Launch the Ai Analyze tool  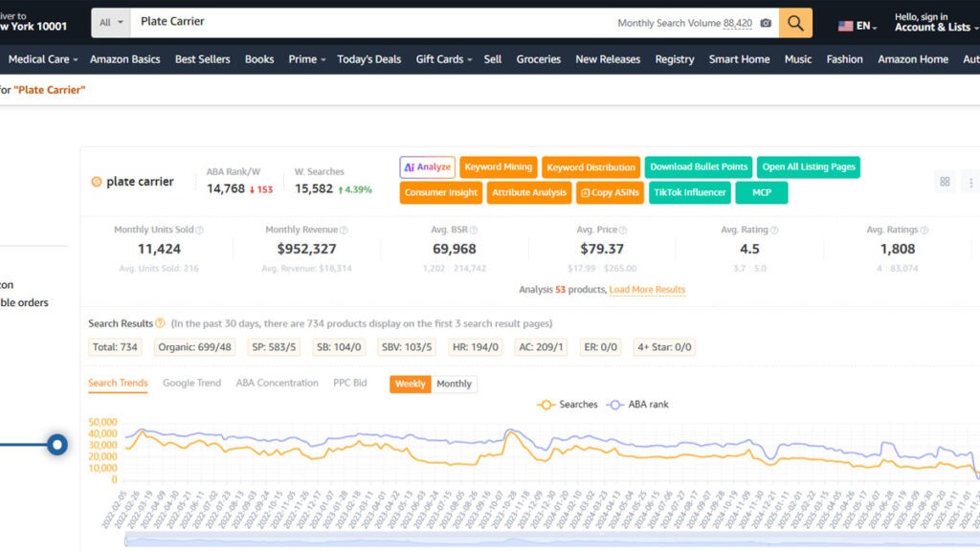click(427, 166)
